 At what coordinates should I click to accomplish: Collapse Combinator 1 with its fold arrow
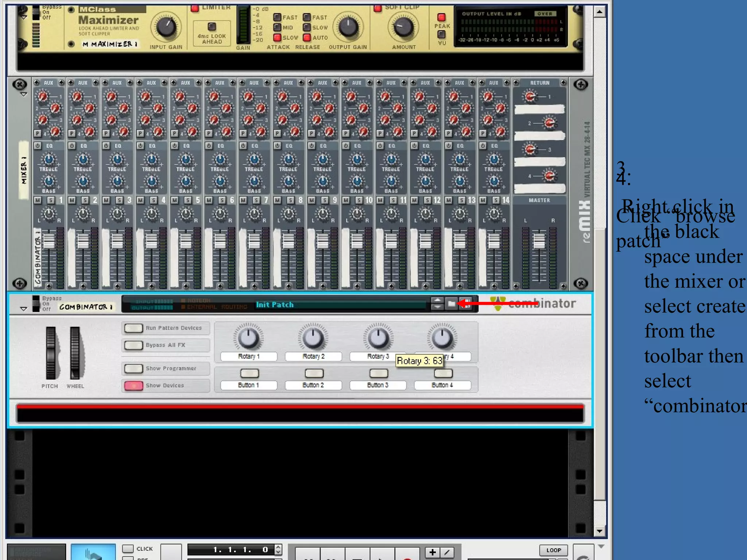pyautogui.click(x=24, y=309)
